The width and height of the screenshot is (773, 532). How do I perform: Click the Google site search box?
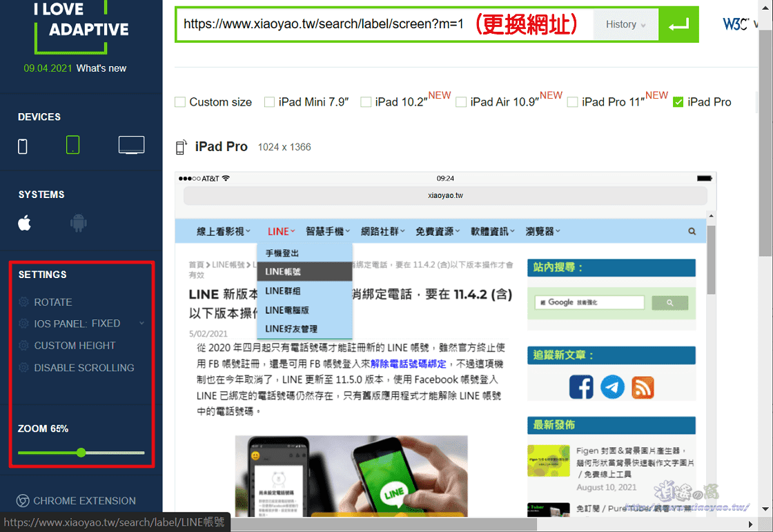(589, 302)
